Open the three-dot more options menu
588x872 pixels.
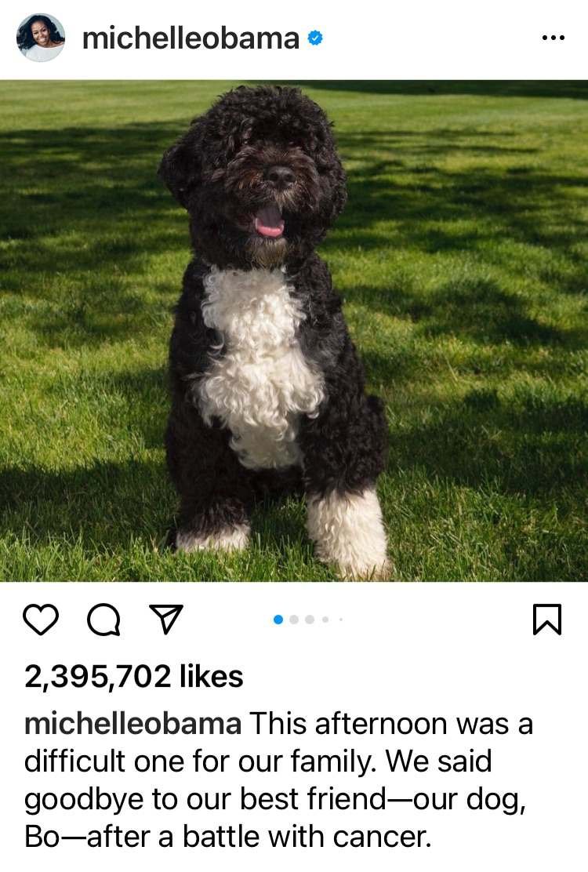554,38
